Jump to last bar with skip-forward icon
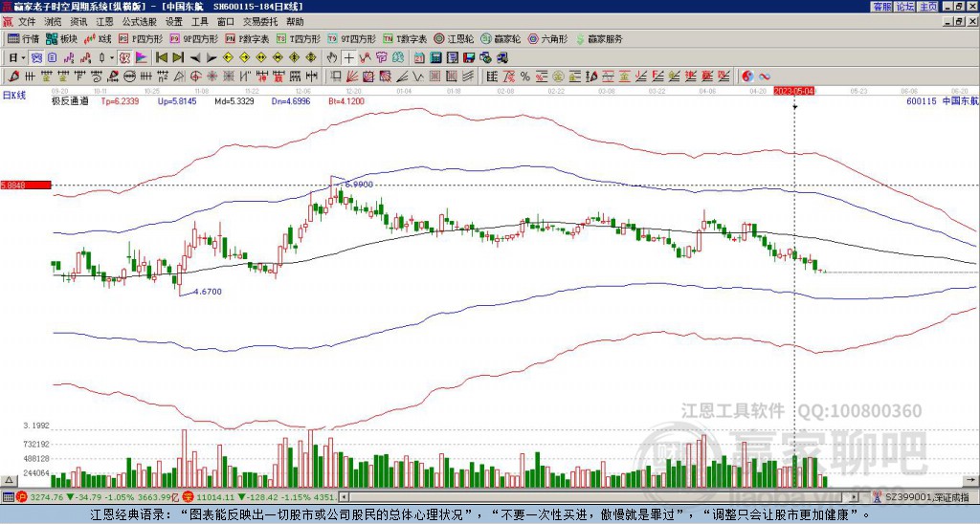980x524 pixels. (178, 58)
